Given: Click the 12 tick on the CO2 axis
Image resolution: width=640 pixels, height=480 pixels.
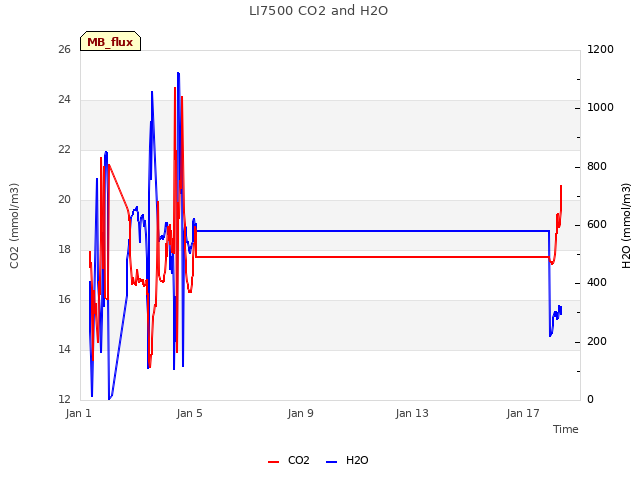Looking at the screenshot, I should (64, 399).
